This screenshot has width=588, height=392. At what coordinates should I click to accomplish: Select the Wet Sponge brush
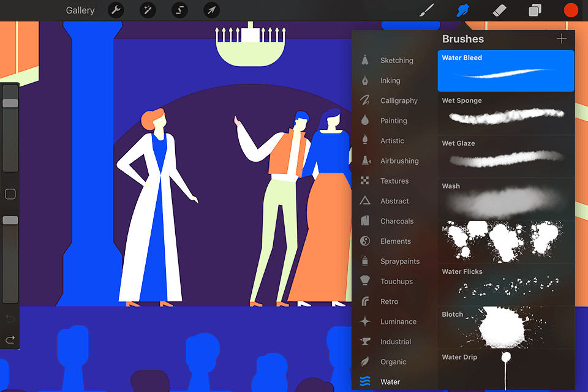[505, 113]
